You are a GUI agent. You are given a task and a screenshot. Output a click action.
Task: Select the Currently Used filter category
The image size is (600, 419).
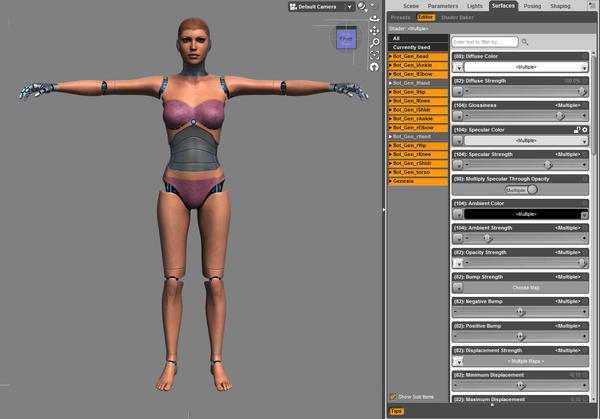click(418, 47)
